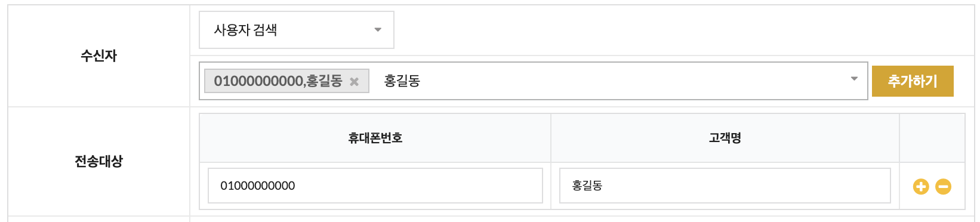Click the table cell holding plus and minus icons
The image size is (980, 222).
pos(932,186)
